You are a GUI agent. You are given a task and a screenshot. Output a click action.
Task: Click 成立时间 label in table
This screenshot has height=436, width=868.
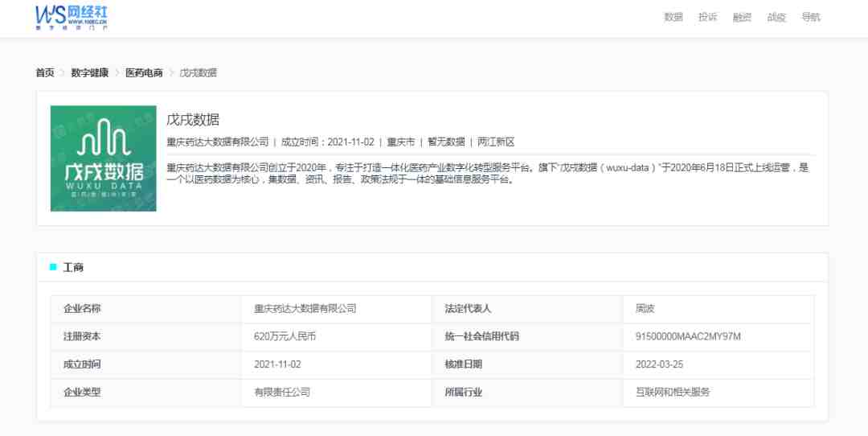[83, 364]
